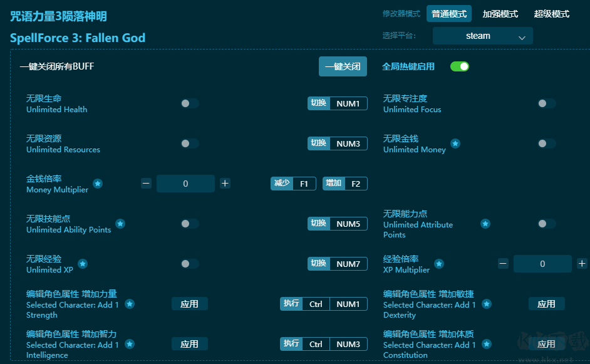Image resolution: width=590 pixels, height=364 pixels.
Task: Click star icon next to Unlimited Ability Points
Action: (x=120, y=224)
